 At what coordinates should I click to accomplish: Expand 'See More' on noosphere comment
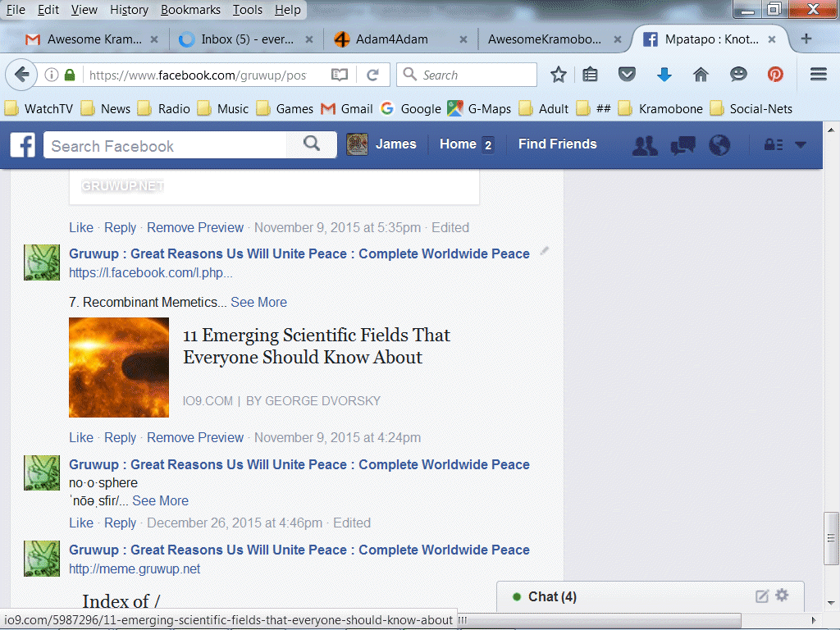coord(160,500)
